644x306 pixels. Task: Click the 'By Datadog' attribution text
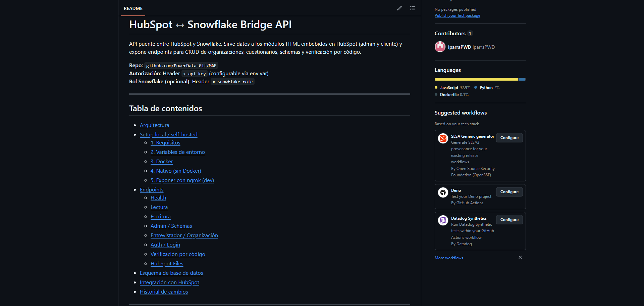(461, 244)
